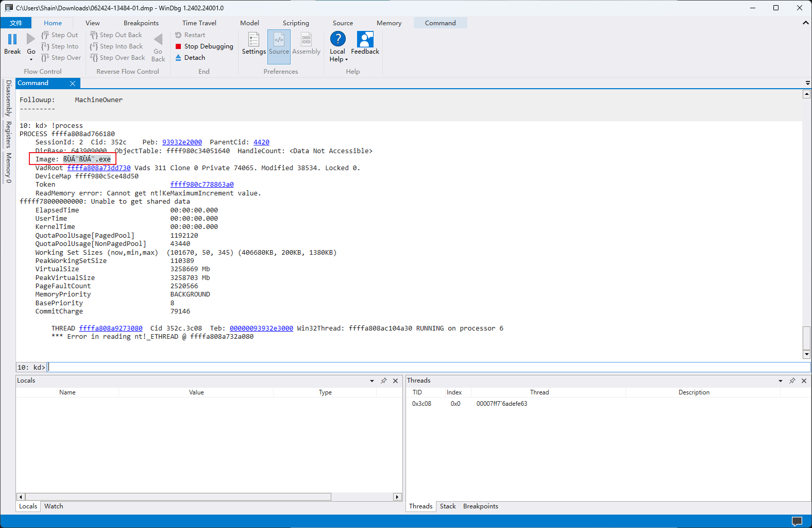The height and width of the screenshot is (528, 812).
Task: Click the Restart button
Action: 190,35
